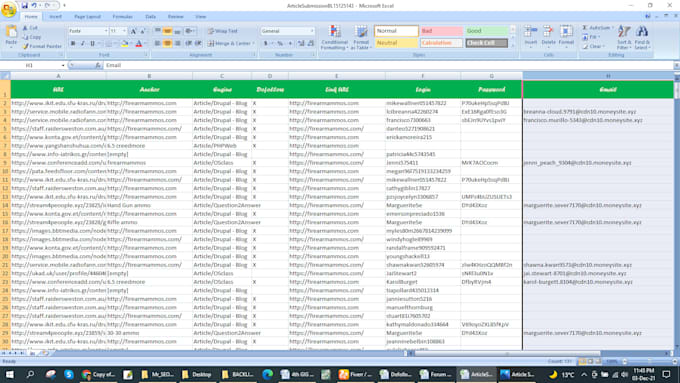680x383 pixels.
Task: Open the Name Box dropdown arrow
Action: pyautogui.click(x=63, y=65)
